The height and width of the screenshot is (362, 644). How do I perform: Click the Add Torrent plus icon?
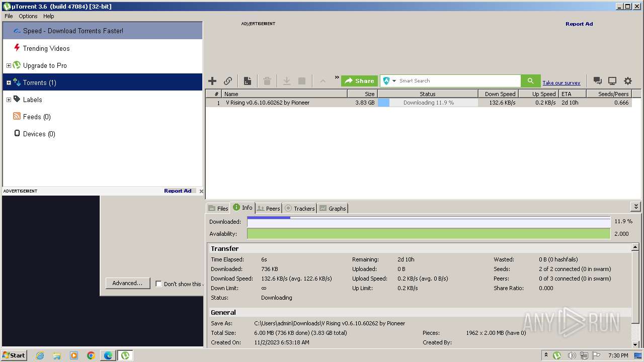click(212, 81)
